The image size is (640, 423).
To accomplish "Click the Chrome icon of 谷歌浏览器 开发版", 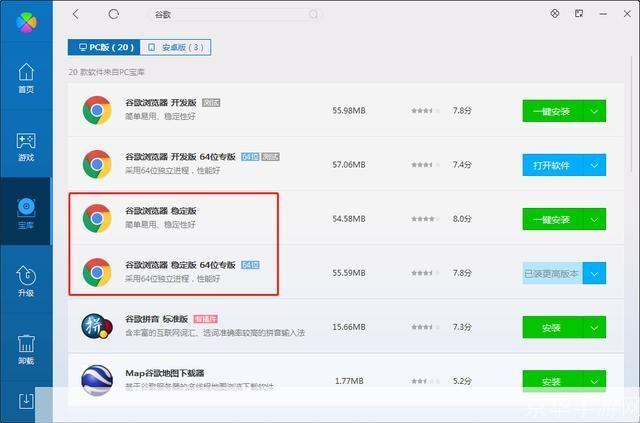I will click(97, 110).
